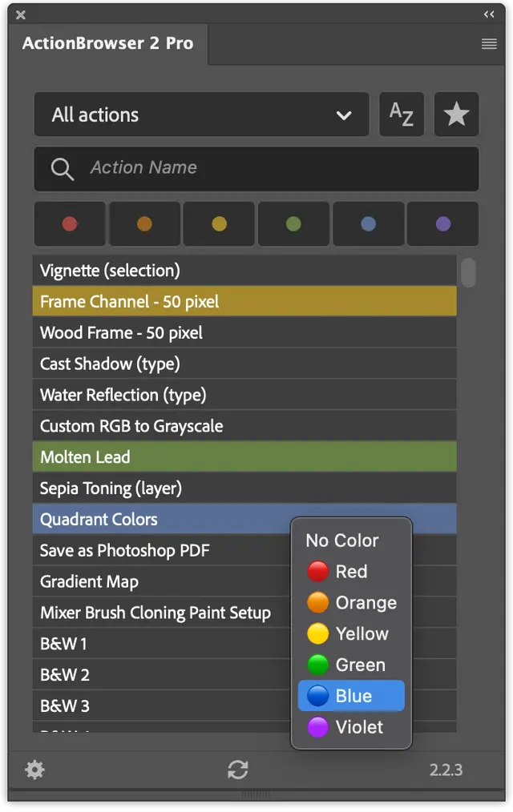Select Vignette (selection) action
The image size is (513, 812).
click(244, 271)
